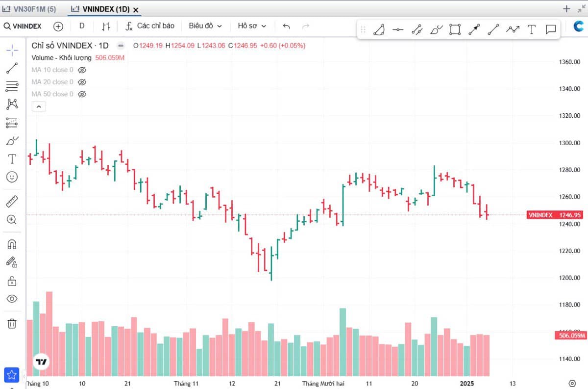
Task: Select the text tool in left sidebar
Action: pyautogui.click(x=12, y=159)
